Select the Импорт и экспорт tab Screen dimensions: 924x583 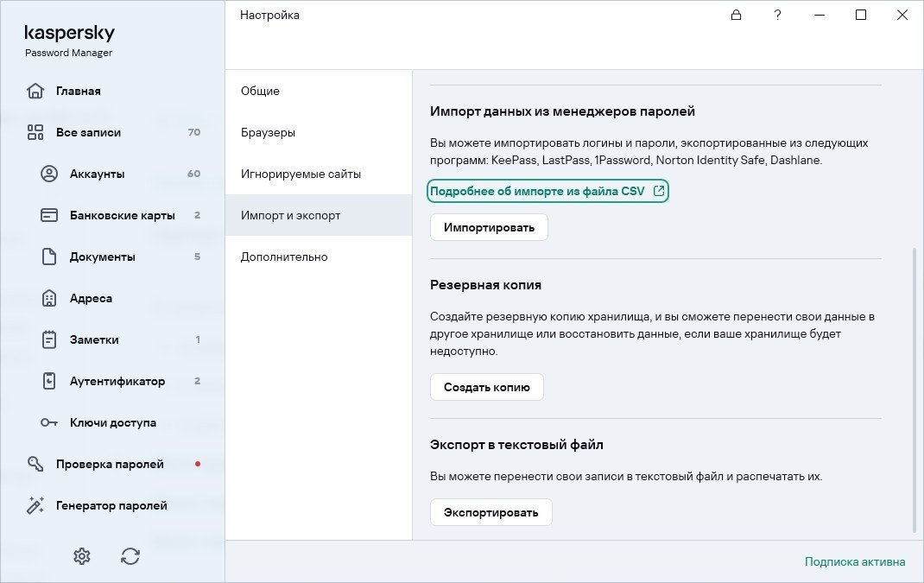318,215
